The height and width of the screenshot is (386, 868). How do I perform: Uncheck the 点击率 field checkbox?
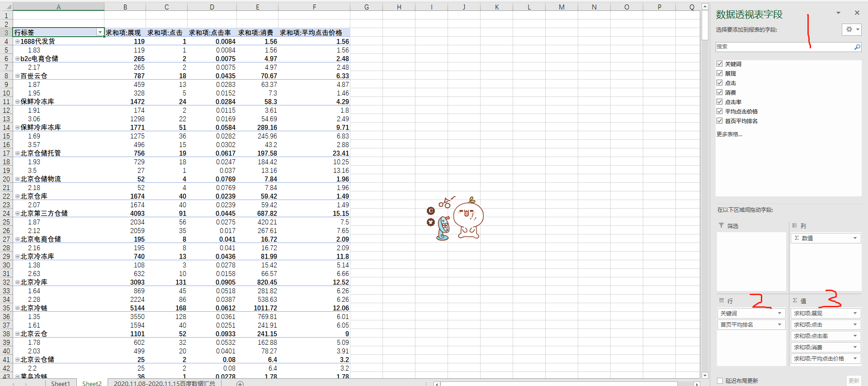click(x=719, y=102)
